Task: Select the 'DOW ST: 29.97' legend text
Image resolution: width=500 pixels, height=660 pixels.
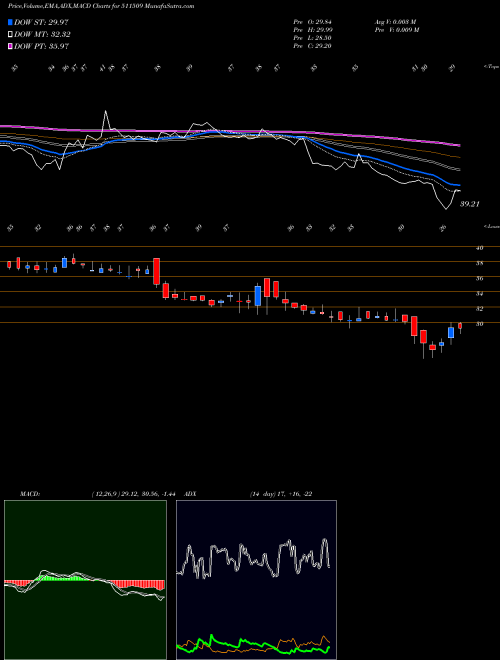Action: point(41,22)
